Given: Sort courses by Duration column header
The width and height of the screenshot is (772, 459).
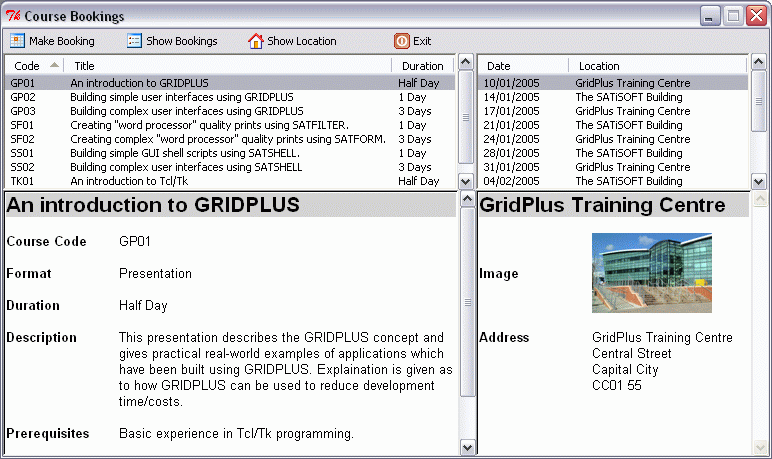Looking at the screenshot, I should click(422, 66).
